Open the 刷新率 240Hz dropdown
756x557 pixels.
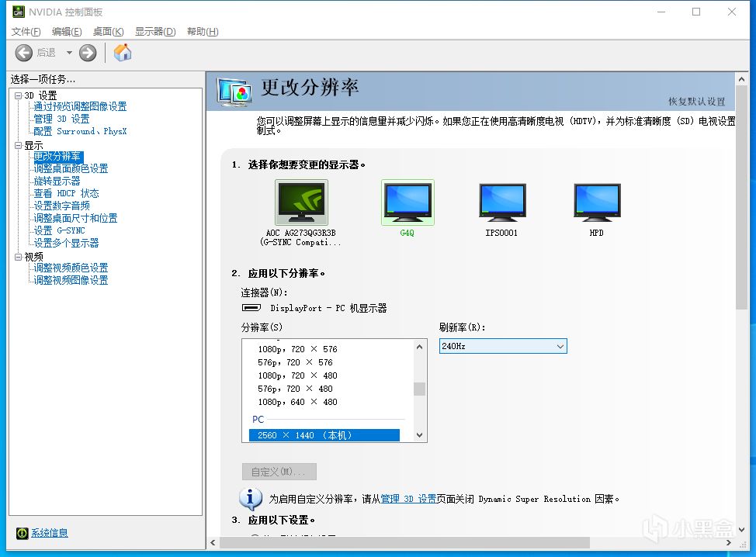(x=503, y=346)
